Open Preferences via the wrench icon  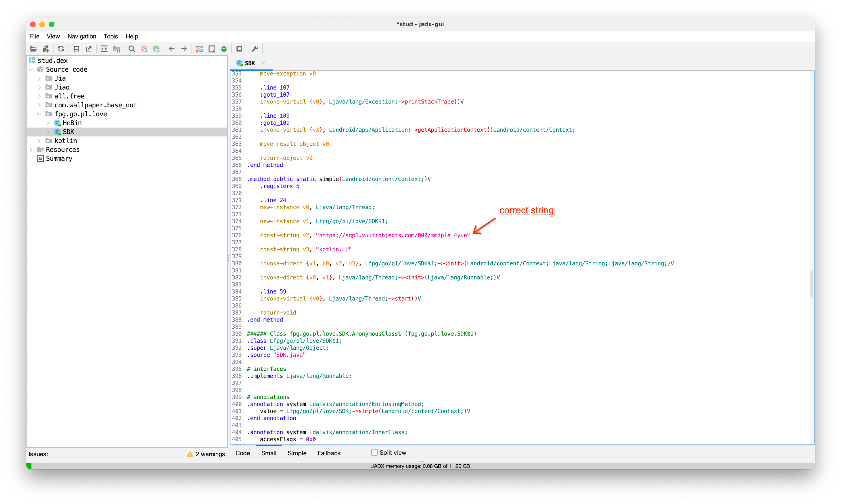click(x=255, y=49)
